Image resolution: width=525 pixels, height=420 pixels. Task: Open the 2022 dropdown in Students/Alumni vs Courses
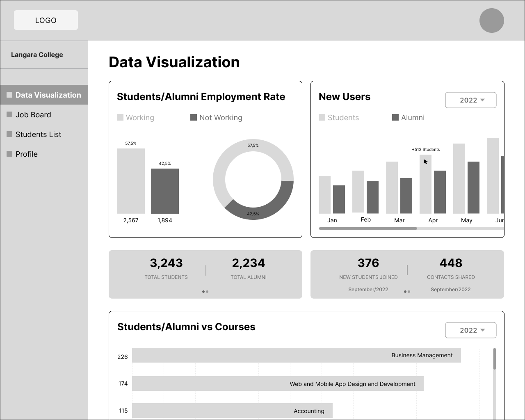coord(471,330)
